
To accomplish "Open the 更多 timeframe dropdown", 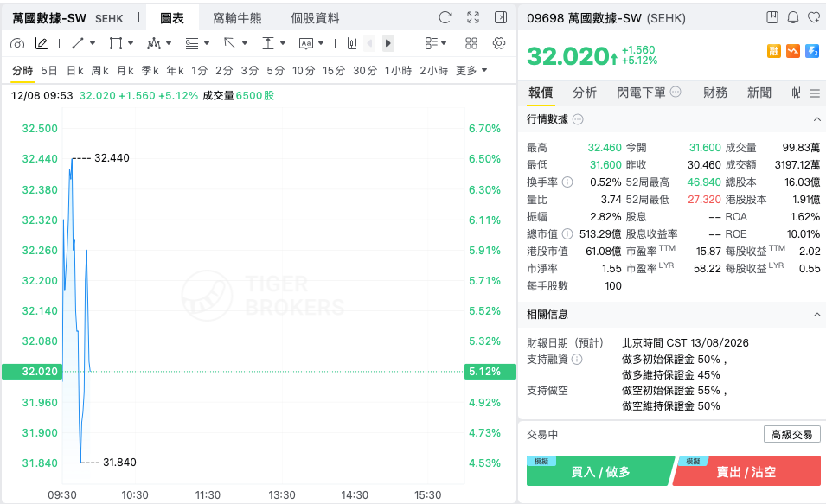I will tap(471, 71).
